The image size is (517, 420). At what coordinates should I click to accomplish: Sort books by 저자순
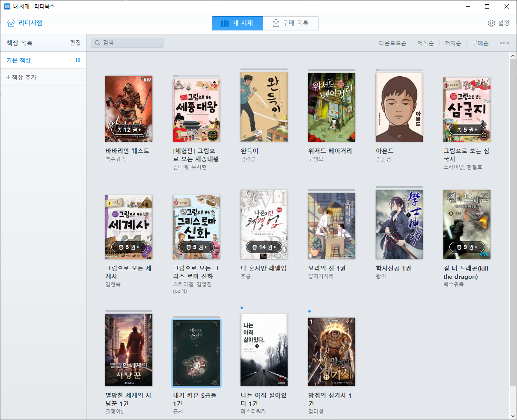point(452,43)
